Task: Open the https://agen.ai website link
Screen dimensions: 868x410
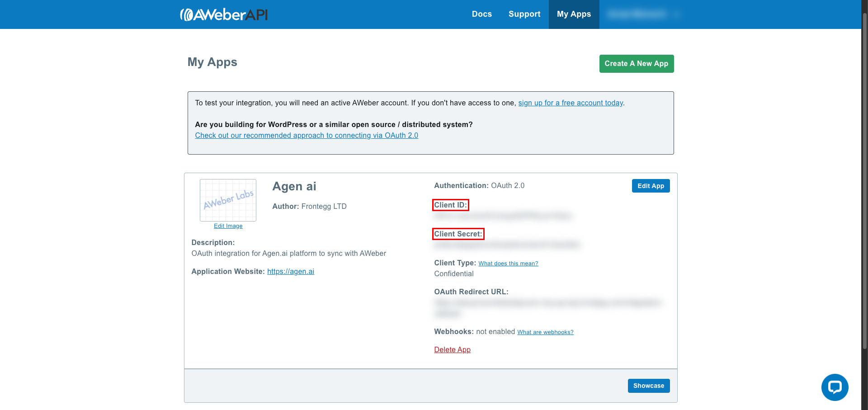Action: point(291,272)
